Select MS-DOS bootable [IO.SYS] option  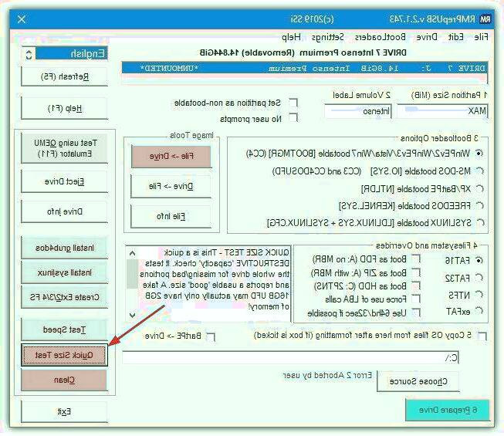[x=479, y=171]
